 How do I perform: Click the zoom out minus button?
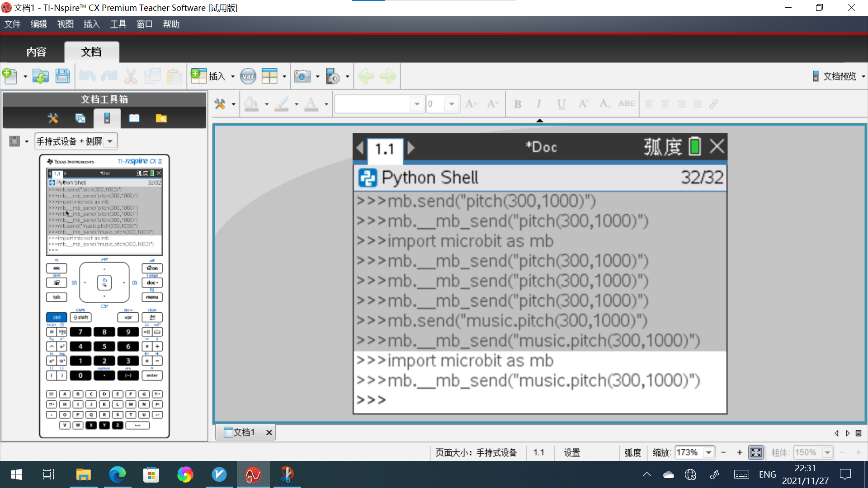(723, 452)
